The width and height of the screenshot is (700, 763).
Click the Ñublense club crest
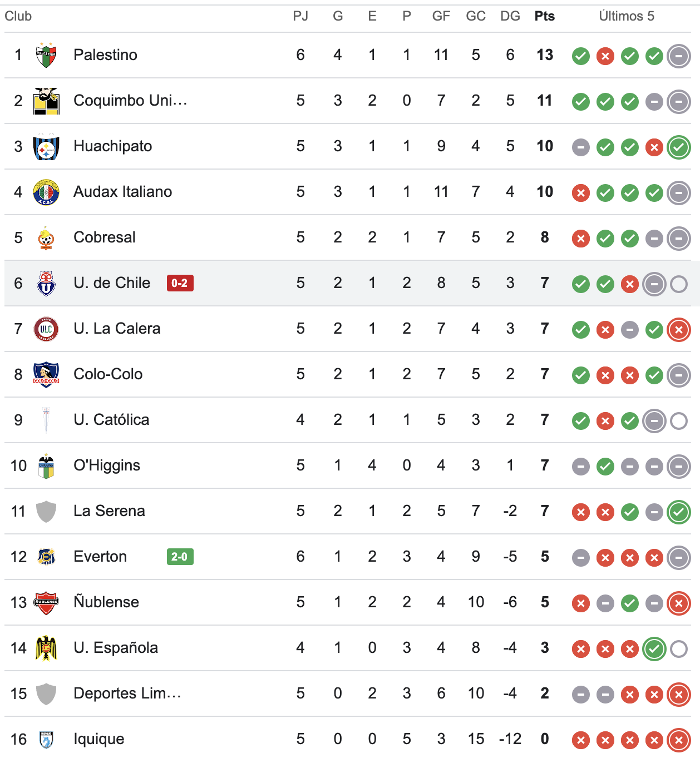click(x=46, y=603)
